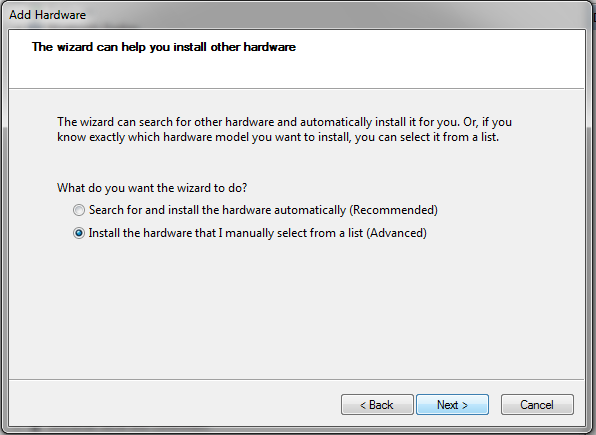Click the Next > button
Screen dimensions: 596x435
point(452,405)
